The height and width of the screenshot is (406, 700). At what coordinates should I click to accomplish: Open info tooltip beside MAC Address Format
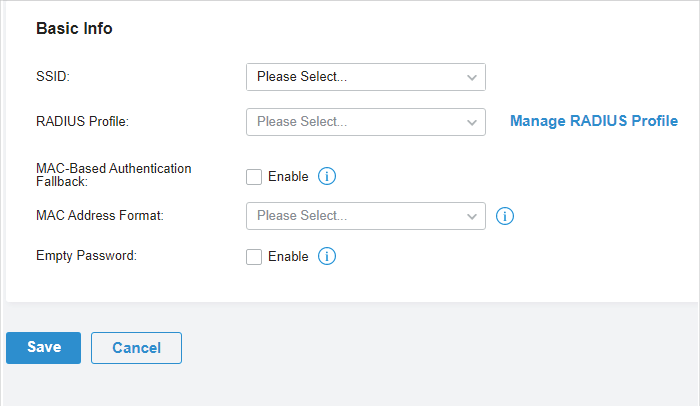(505, 216)
